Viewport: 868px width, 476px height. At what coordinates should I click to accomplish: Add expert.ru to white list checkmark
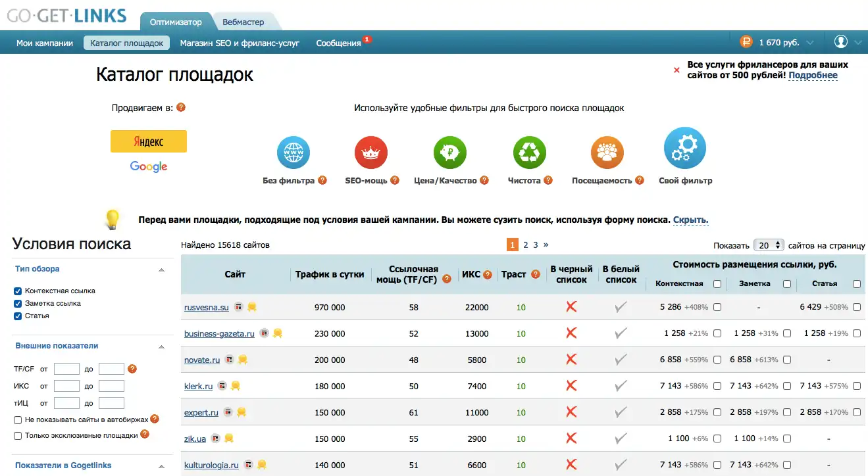point(621,412)
